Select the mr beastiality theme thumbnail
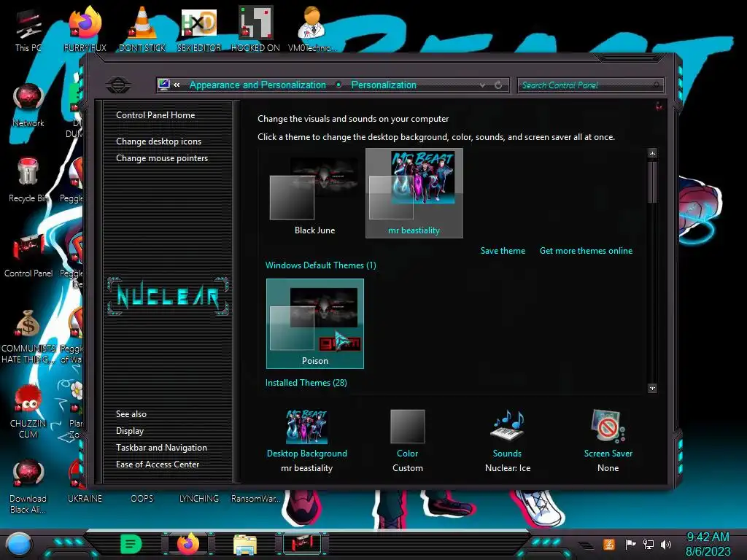Screen dimensions: 747x560 [x=414, y=192]
